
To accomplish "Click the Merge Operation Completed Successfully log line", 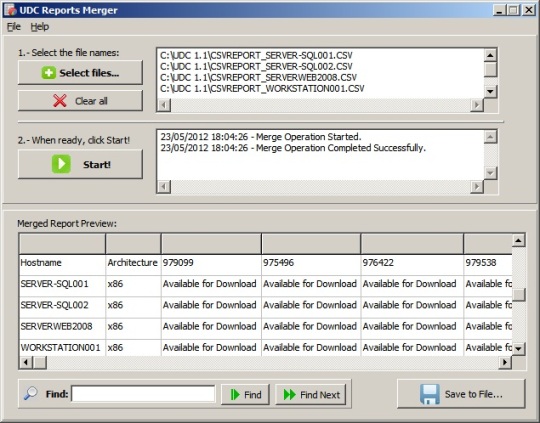I will (293, 148).
